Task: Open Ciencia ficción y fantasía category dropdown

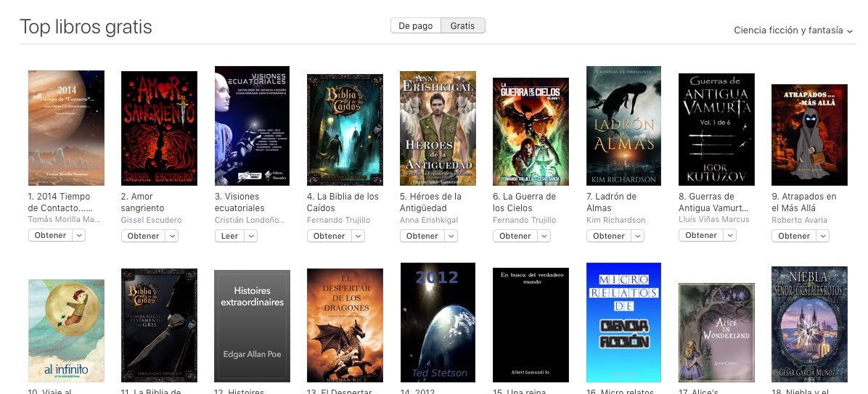Action: (x=793, y=30)
